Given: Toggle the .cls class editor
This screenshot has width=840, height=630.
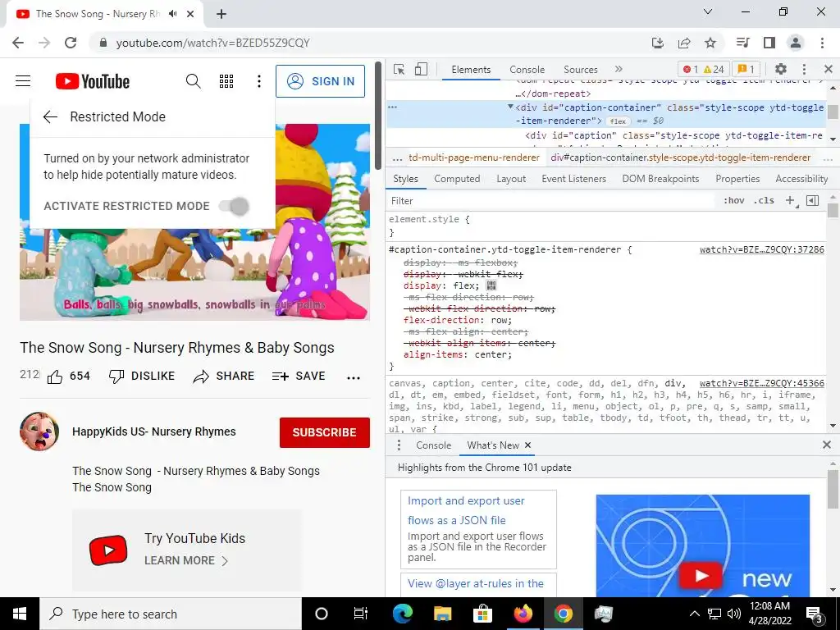Looking at the screenshot, I should 764,200.
